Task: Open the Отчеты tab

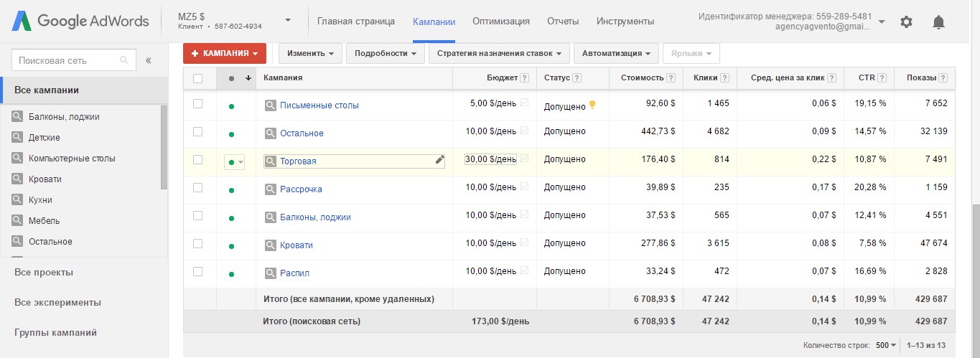Action: coord(563,22)
